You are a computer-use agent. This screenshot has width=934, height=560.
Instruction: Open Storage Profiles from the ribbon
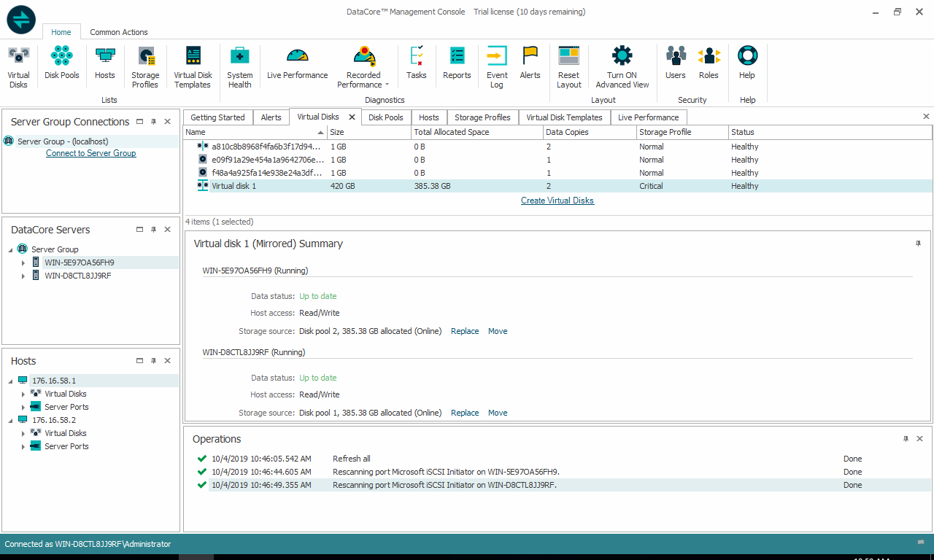pos(145,67)
